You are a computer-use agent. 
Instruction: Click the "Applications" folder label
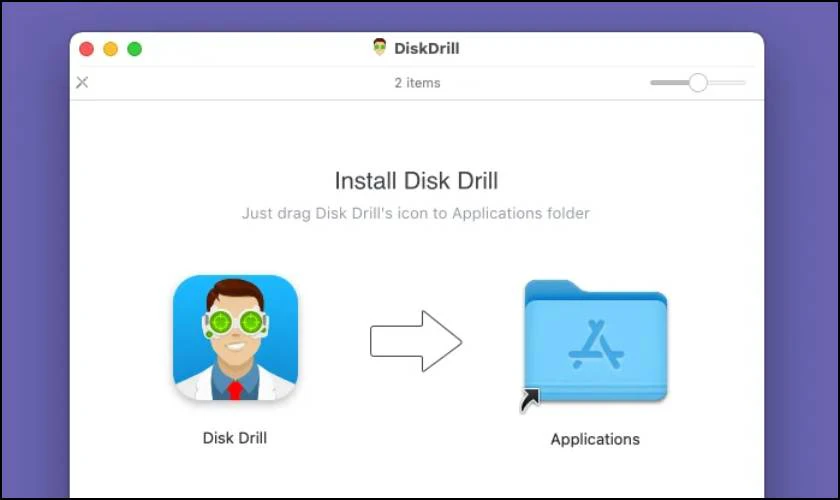click(595, 439)
